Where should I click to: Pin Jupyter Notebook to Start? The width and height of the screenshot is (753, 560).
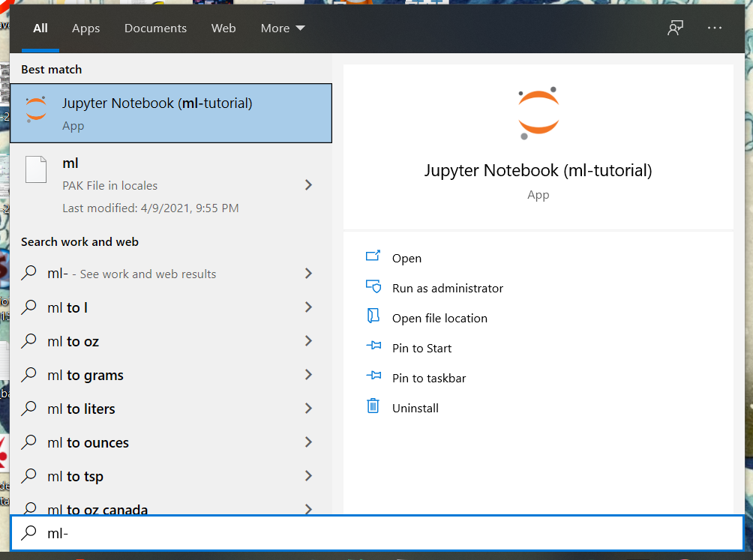pyautogui.click(x=421, y=348)
